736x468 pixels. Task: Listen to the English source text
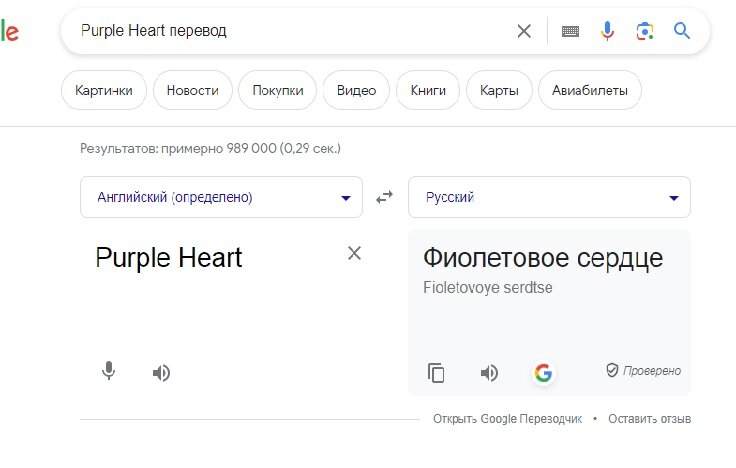[161, 373]
